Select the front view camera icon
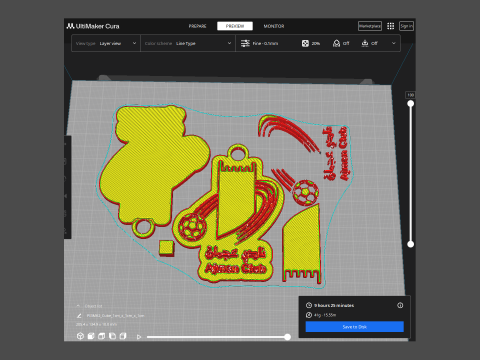 (91, 336)
